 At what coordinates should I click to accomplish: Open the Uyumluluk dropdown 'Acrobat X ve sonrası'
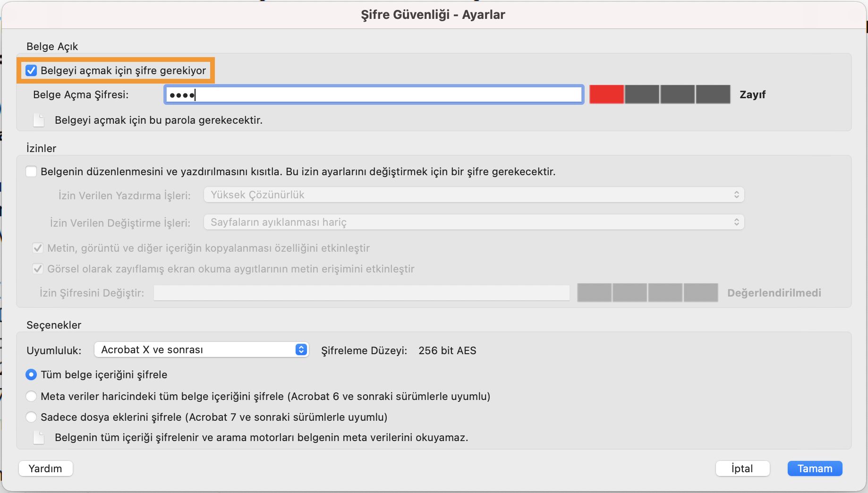coord(202,349)
